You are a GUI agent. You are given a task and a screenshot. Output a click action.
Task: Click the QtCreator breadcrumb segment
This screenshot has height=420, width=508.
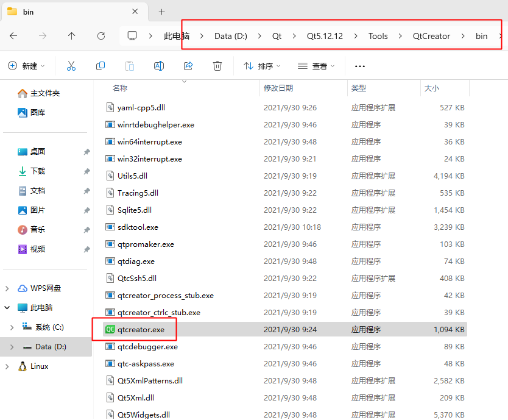tap(431, 36)
